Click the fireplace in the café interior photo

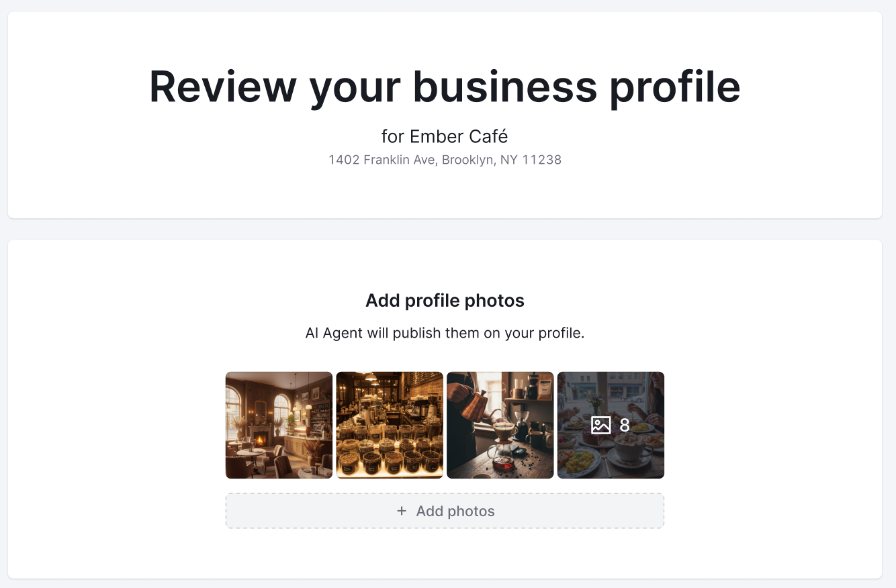click(261, 440)
